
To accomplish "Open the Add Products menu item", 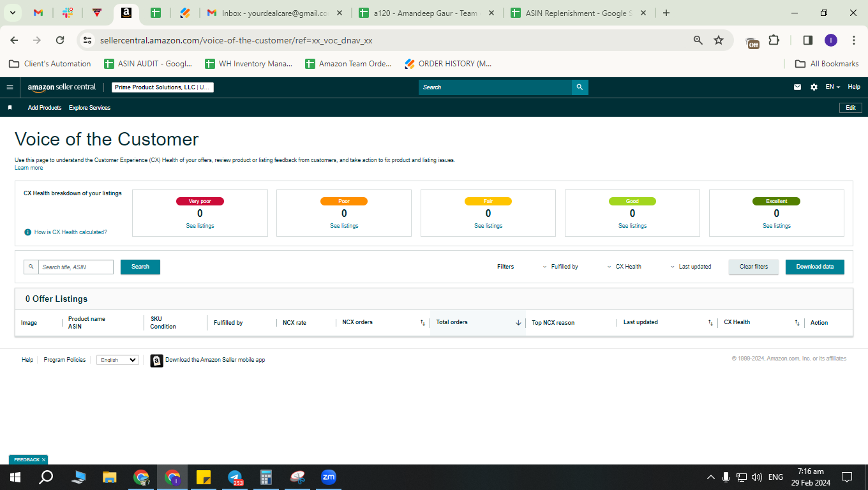I will pos(45,108).
